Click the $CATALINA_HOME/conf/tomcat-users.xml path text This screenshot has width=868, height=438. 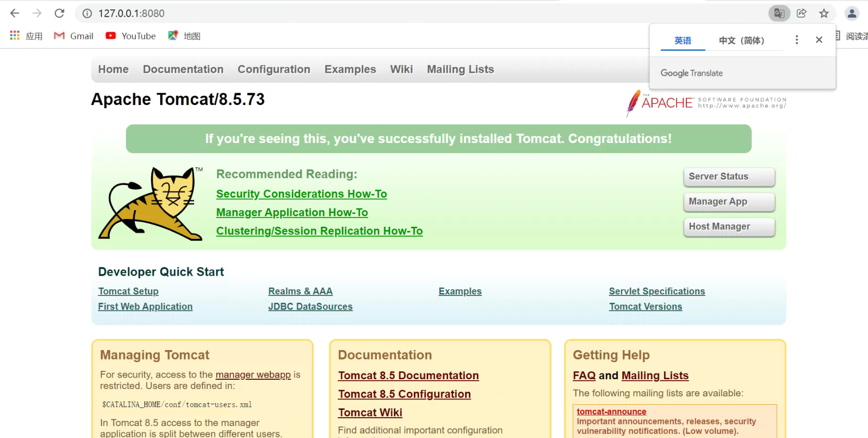(177, 405)
